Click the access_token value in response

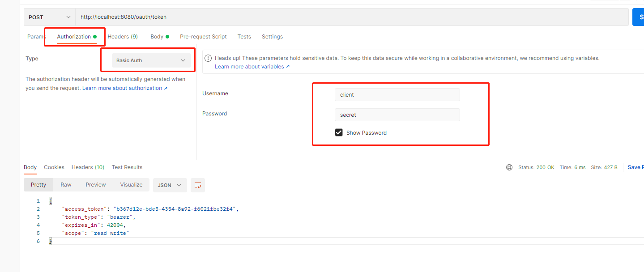tap(175, 209)
